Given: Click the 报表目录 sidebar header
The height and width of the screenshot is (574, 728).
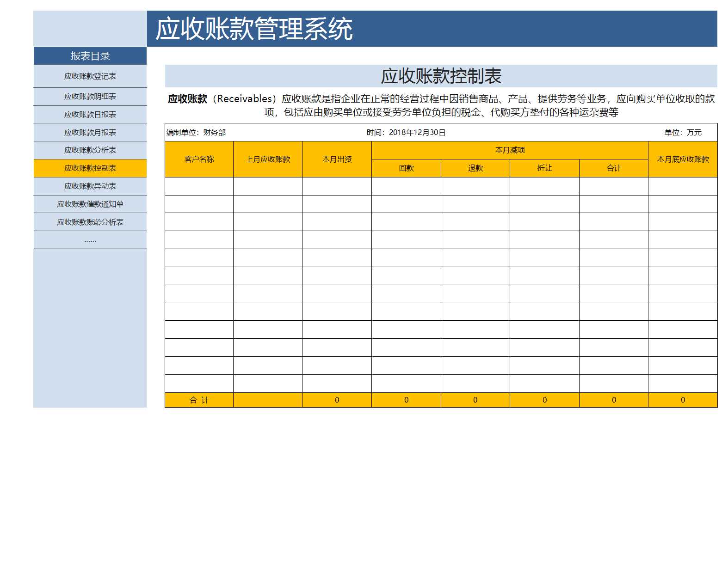Looking at the screenshot, I should [90, 56].
